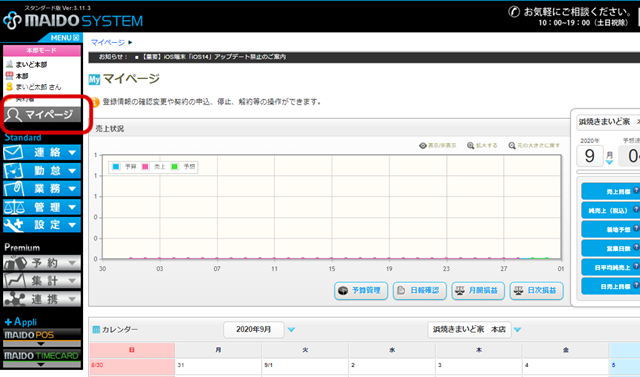Click the MAIDO SYSTEM logo
Viewport: 640px width, 377px height.
pyautogui.click(x=73, y=20)
